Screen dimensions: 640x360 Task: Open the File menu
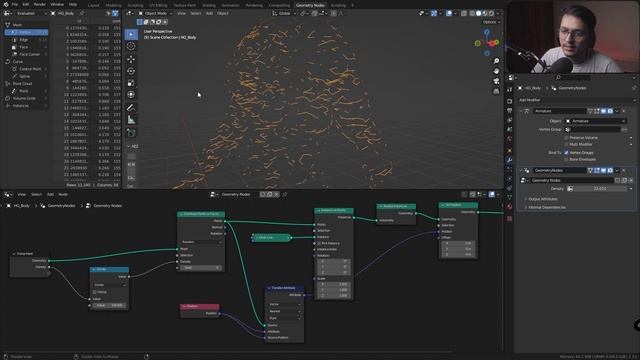tap(15, 4)
